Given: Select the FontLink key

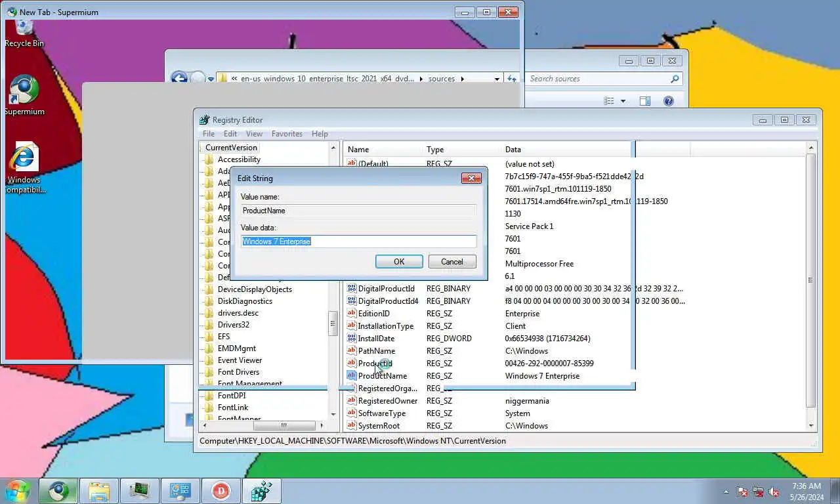Looking at the screenshot, I should [x=233, y=408].
